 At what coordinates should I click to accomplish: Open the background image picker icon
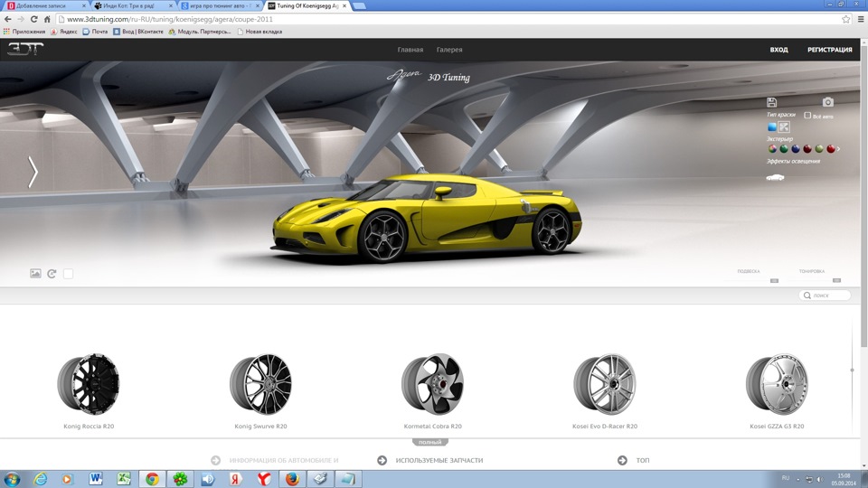[35, 273]
